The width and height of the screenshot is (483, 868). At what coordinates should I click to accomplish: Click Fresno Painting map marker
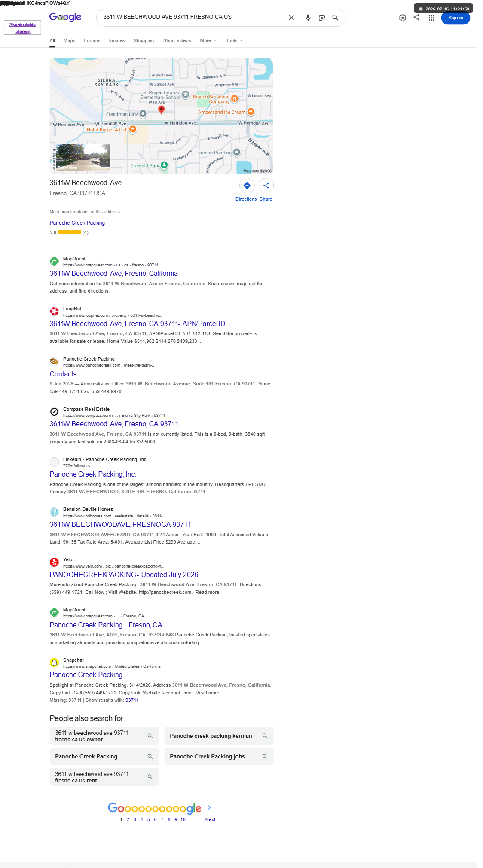click(237, 152)
